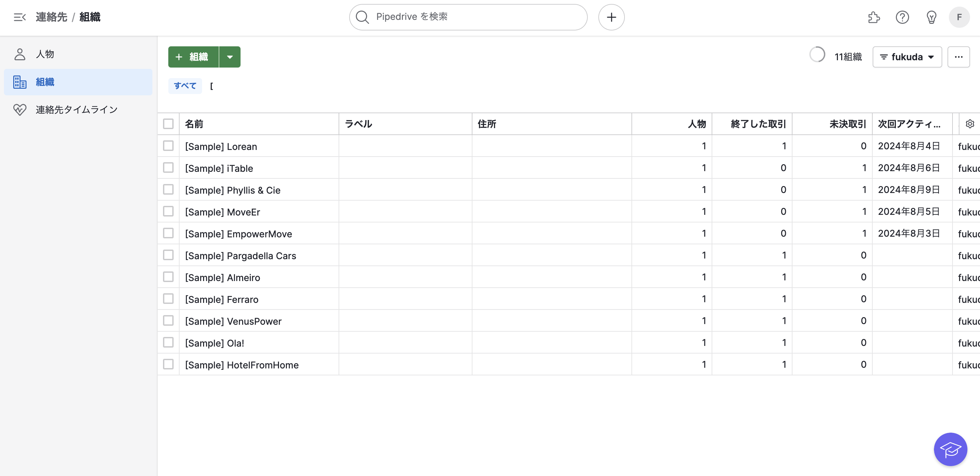Image resolution: width=980 pixels, height=476 pixels.
Task: Click the contacts timeline heart icon
Action: coord(20,110)
